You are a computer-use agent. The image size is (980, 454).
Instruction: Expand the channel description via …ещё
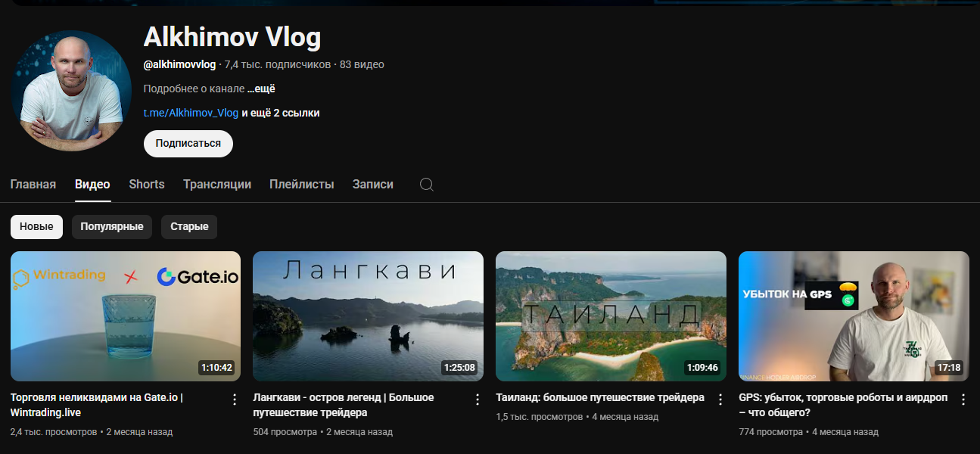tap(261, 89)
